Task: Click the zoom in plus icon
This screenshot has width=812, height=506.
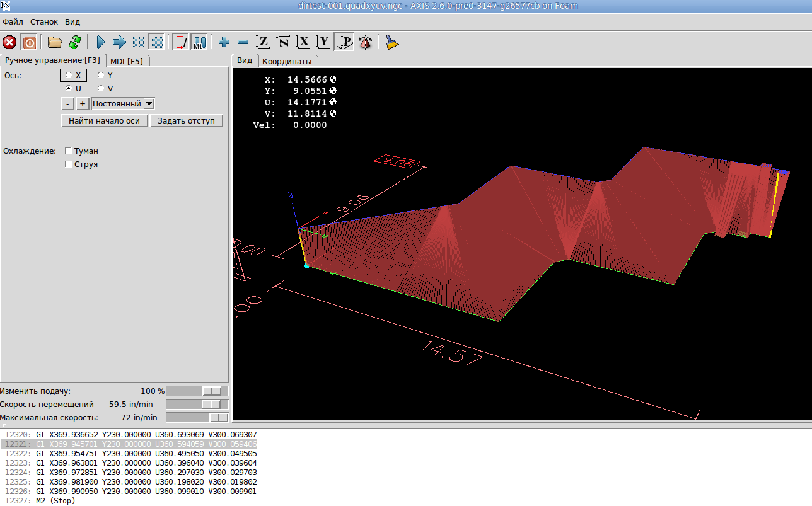Action: point(224,42)
